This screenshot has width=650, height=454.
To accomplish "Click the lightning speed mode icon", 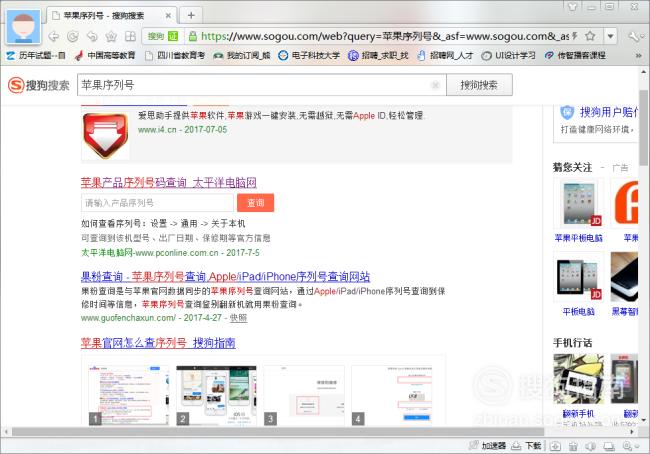I will 575,36.
